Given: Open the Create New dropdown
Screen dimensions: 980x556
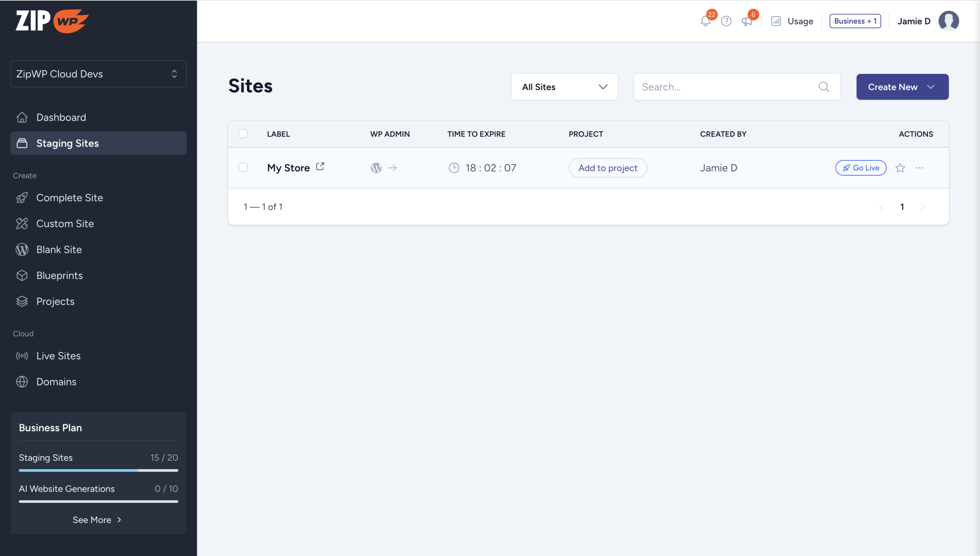Looking at the screenshot, I should click(902, 87).
